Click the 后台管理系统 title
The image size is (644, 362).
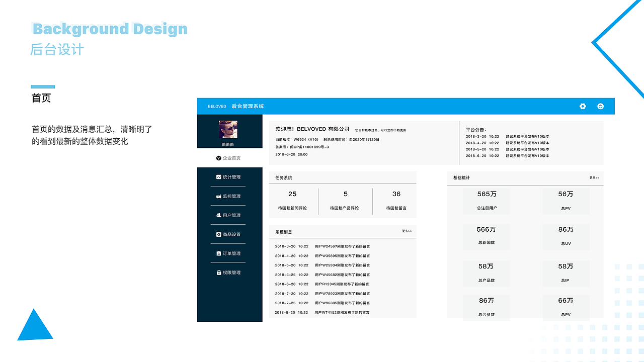tap(248, 107)
